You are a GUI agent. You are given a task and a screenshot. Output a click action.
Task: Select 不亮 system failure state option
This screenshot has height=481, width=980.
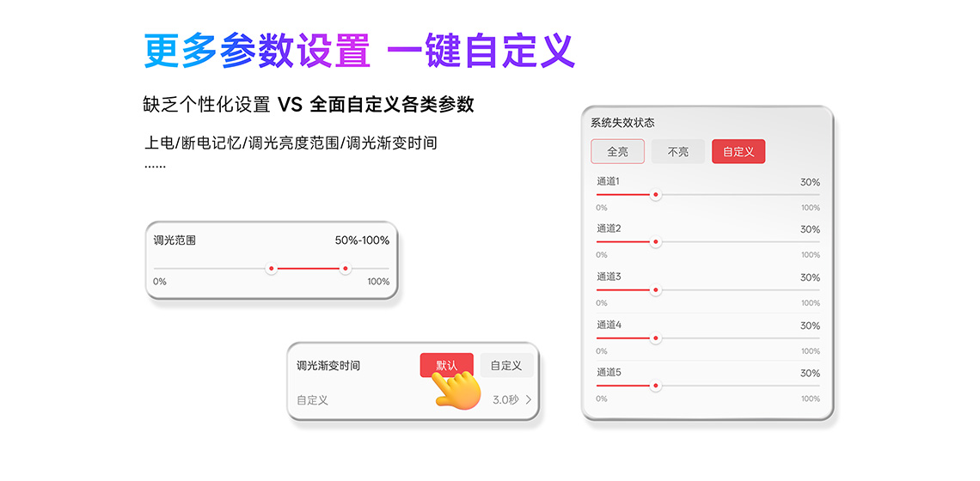[677, 152]
